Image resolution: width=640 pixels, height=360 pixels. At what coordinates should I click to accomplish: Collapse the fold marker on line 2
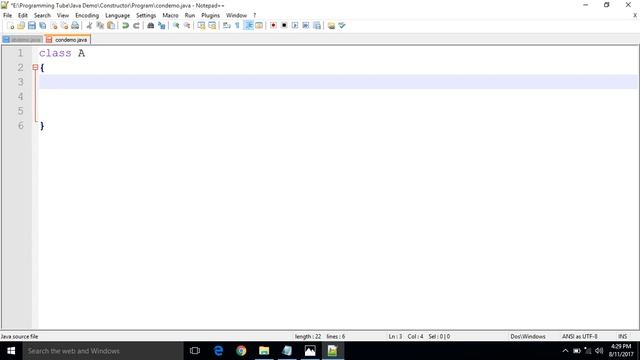click(x=35, y=67)
